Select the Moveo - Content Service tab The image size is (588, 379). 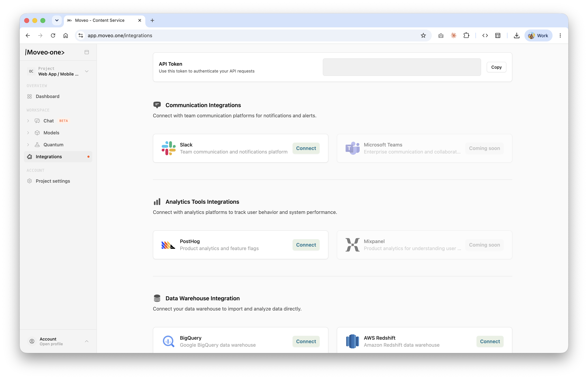(x=104, y=20)
